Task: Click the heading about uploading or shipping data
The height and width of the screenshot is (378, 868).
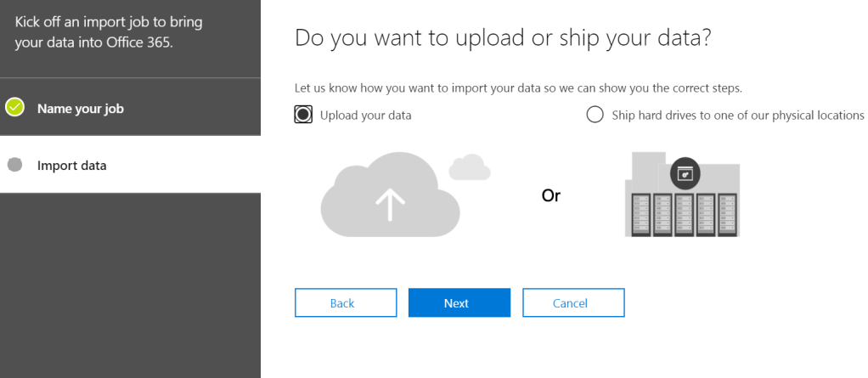Action: (x=502, y=37)
